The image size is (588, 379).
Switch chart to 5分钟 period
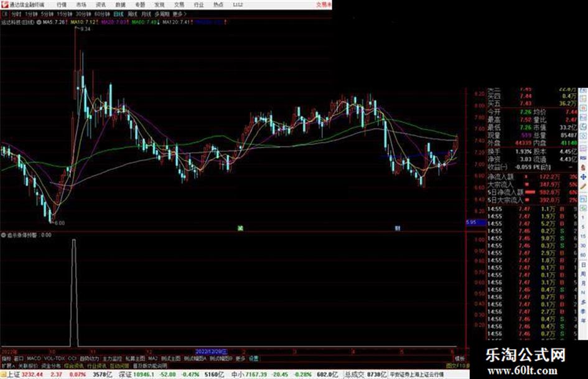pos(47,14)
